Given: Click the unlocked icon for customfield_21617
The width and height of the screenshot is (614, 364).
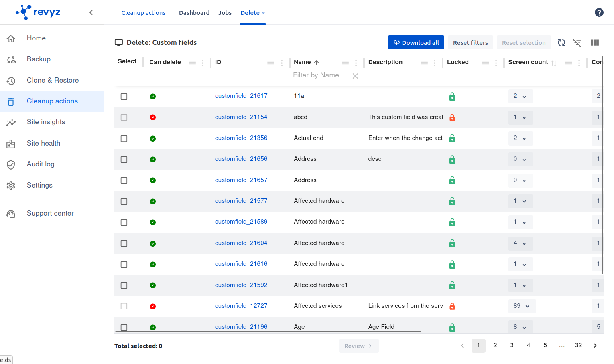Looking at the screenshot, I should coord(452,96).
